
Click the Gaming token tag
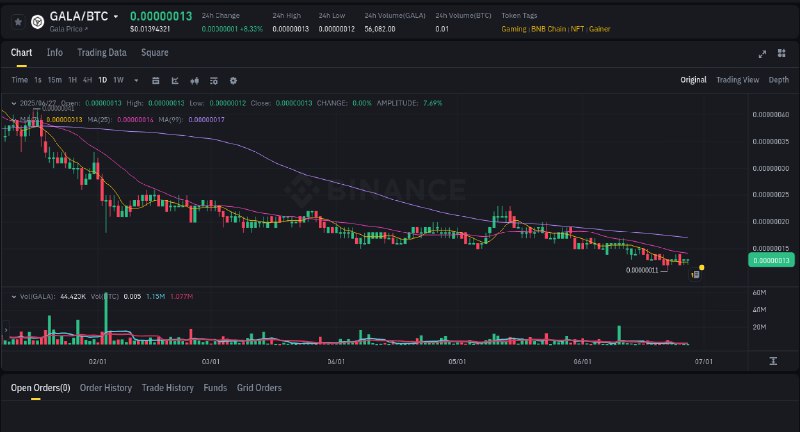[x=514, y=29]
